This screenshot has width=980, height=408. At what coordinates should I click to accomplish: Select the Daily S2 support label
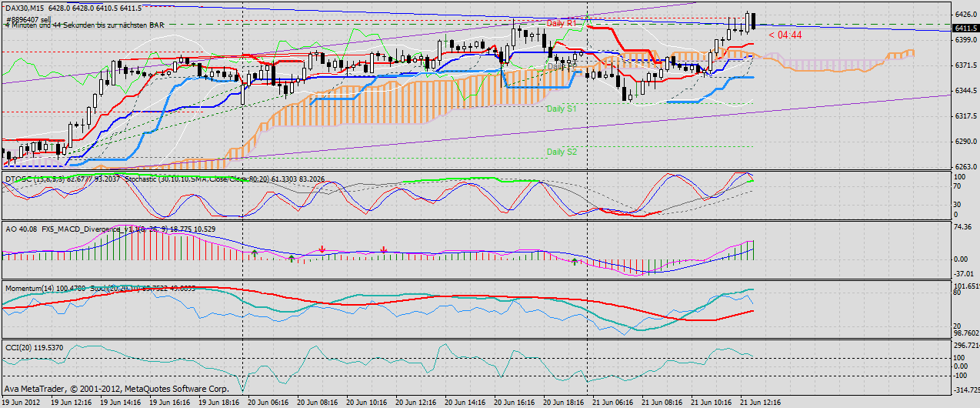562,152
